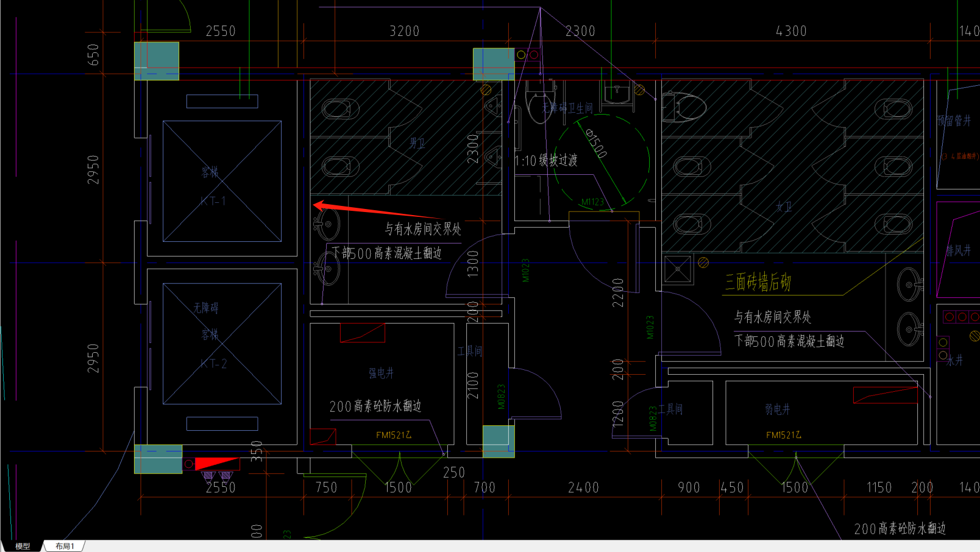980x552 pixels.
Task: Select the 无障碍卫生间 room label
Action: point(567,108)
